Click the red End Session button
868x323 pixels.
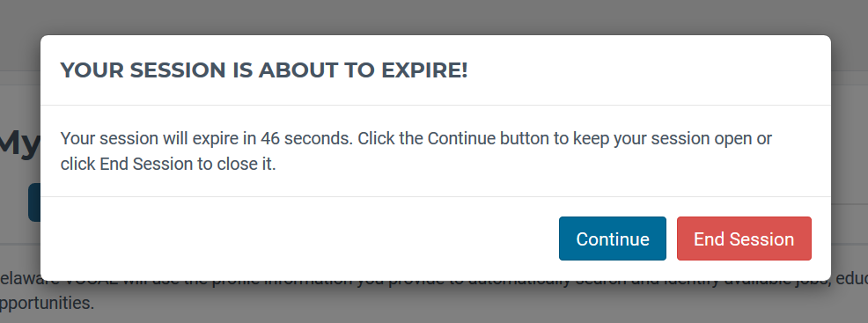pos(744,239)
